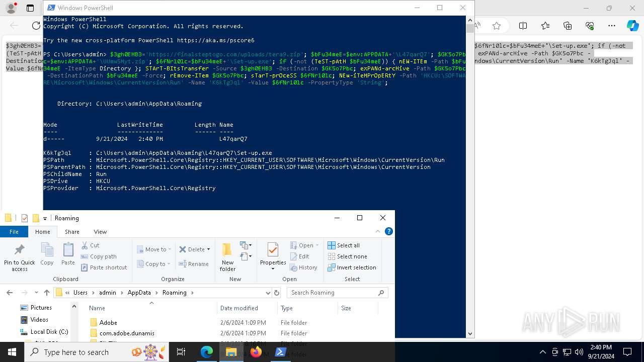This screenshot has width=644, height=362.
Task: Toggle Edge split screen icon
Action: tap(523, 26)
